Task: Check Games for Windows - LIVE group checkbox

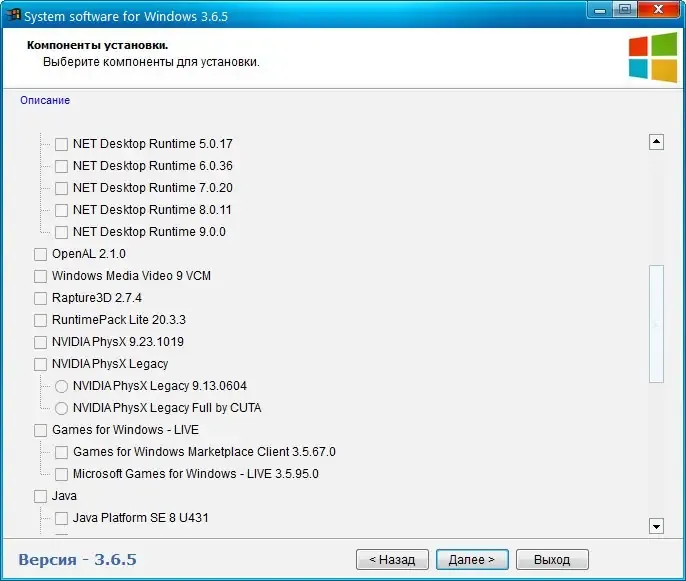Action: tap(40, 430)
